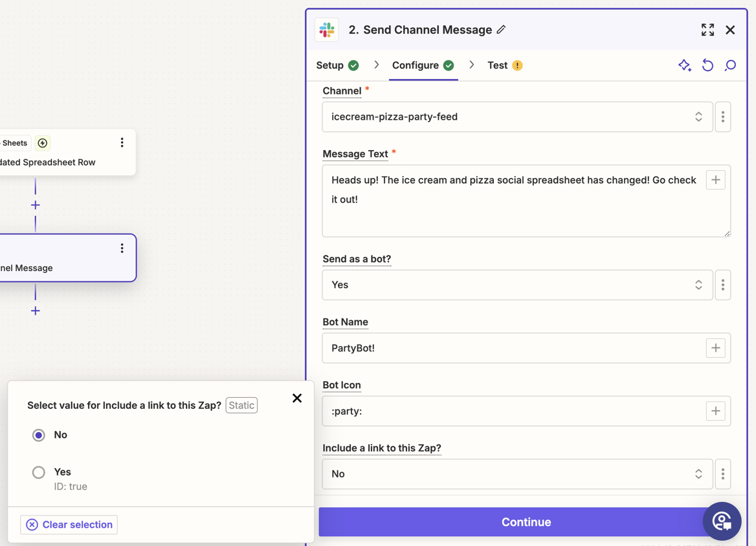Close the Send Channel Message panel
This screenshot has height=546, width=756.
730,30
